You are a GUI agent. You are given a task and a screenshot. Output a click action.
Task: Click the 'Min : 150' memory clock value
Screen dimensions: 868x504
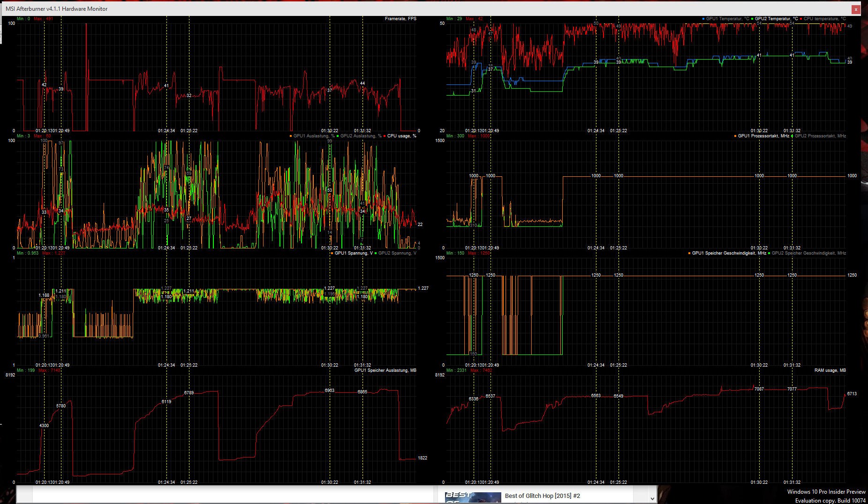tap(455, 253)
